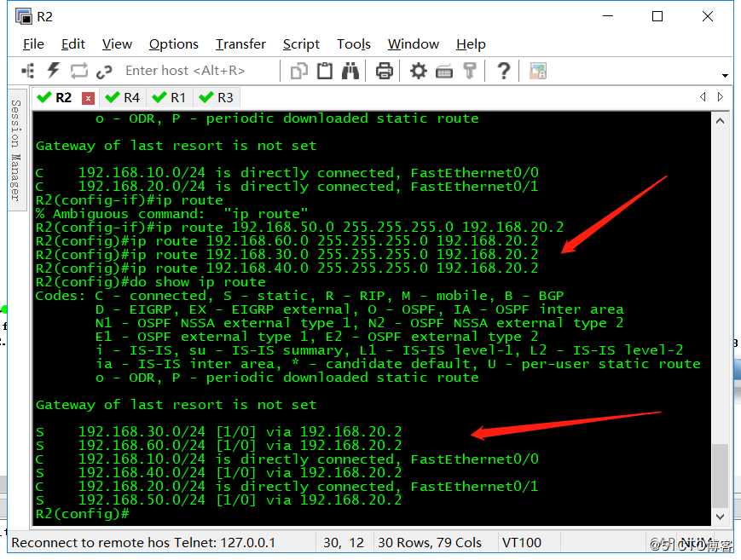Click the last toolbar picture icon
Image resolution: width=741 pixels, height=560 pixels.
[x=538, y=72]
